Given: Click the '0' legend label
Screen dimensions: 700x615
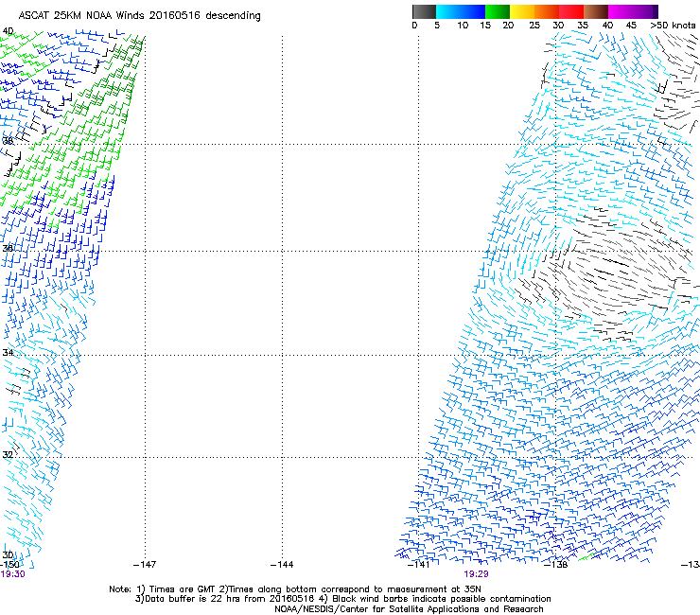Looking at the screenshot, I should 414,26.
